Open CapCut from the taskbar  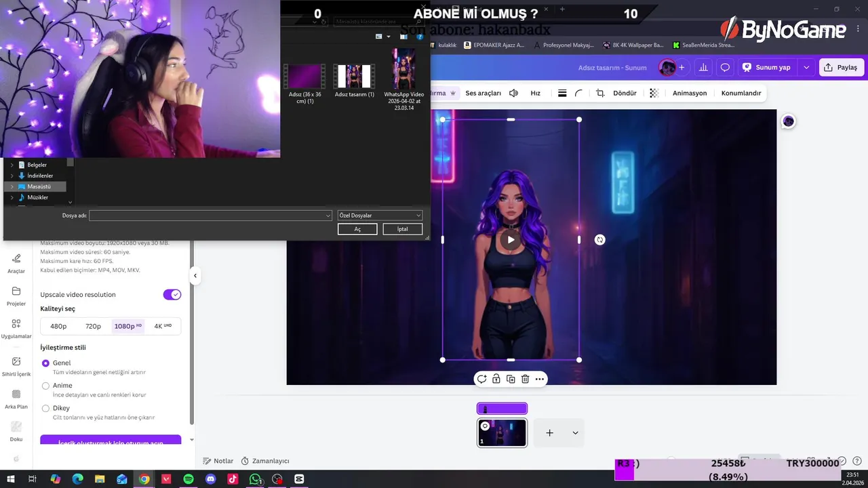coord(299,479)
